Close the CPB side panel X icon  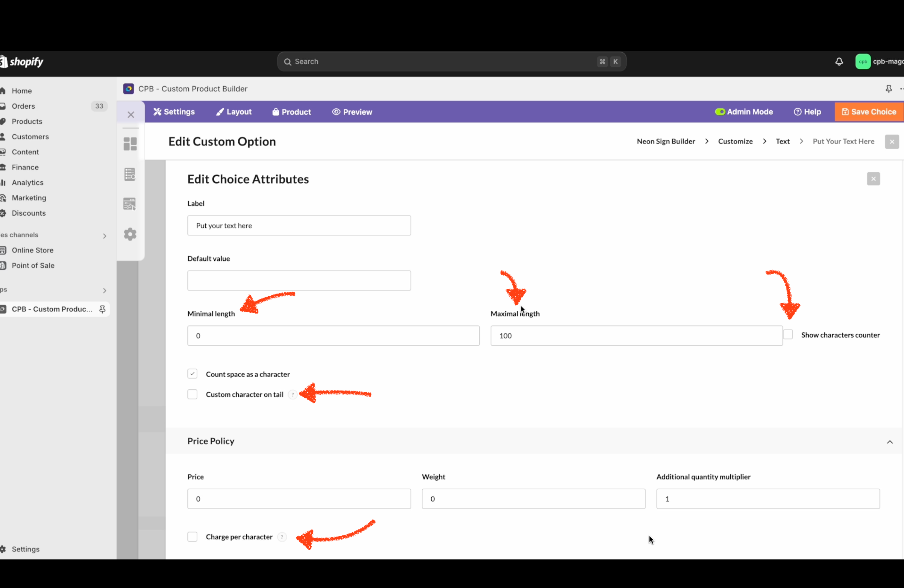[x=131, y=115]
